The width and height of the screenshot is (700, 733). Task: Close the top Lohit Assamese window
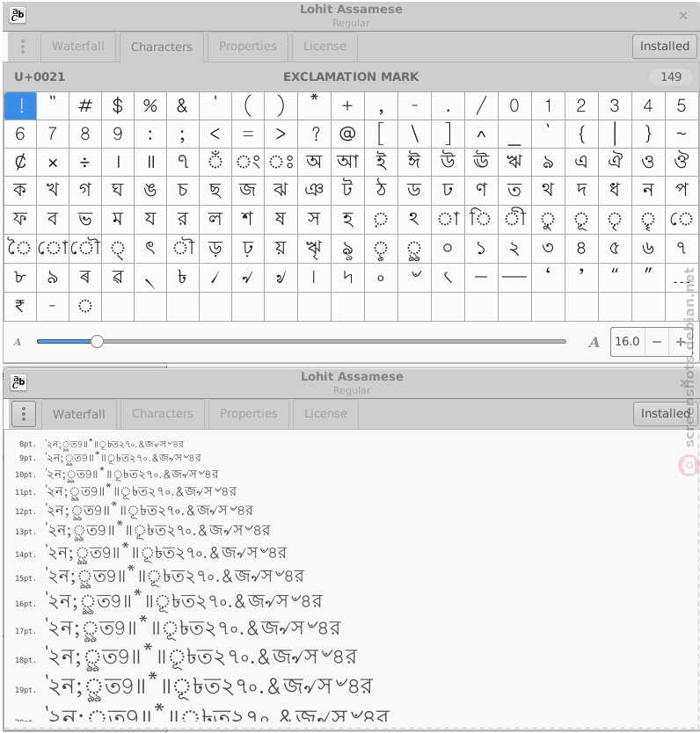coord(683,16)
